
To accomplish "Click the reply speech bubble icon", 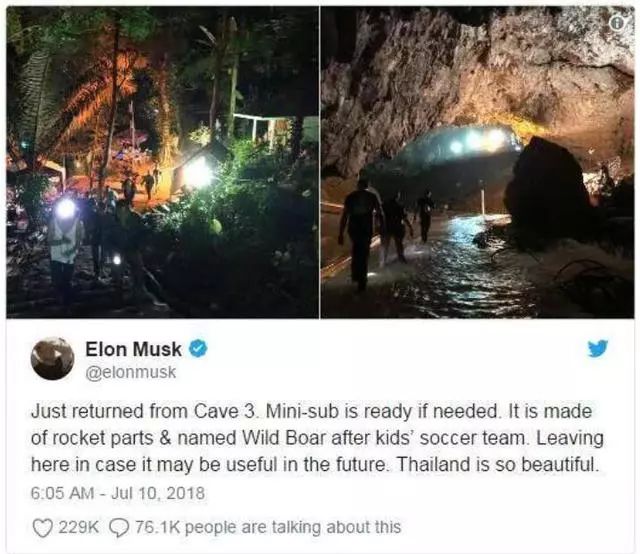I will coord(118,528).
